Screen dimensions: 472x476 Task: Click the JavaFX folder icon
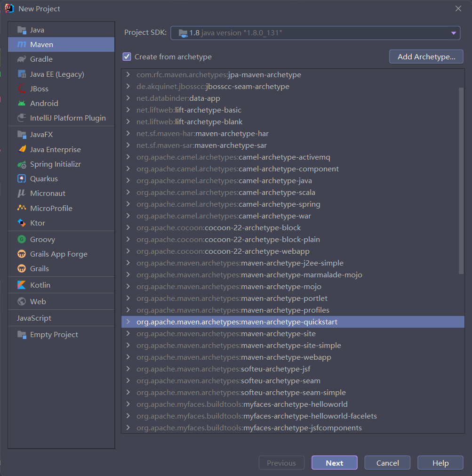point(22,134)
